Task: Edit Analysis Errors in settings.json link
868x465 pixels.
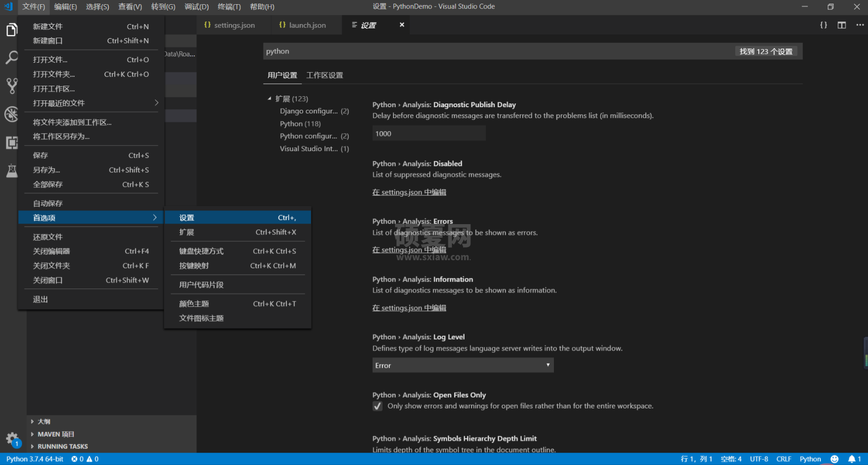Action: point(409,250)
